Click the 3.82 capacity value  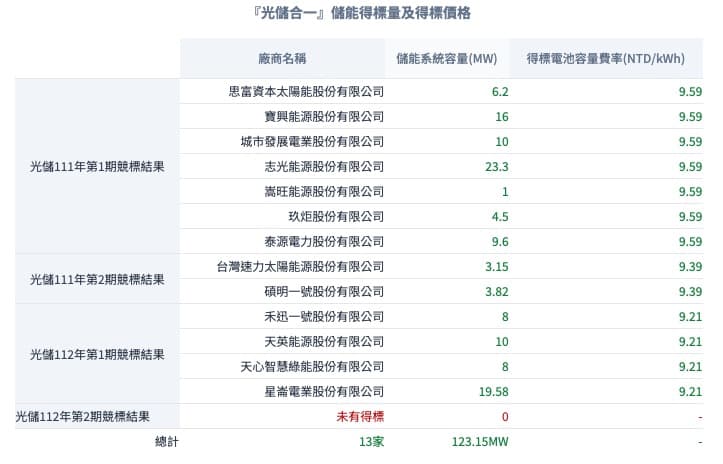[x=497, y=291]
